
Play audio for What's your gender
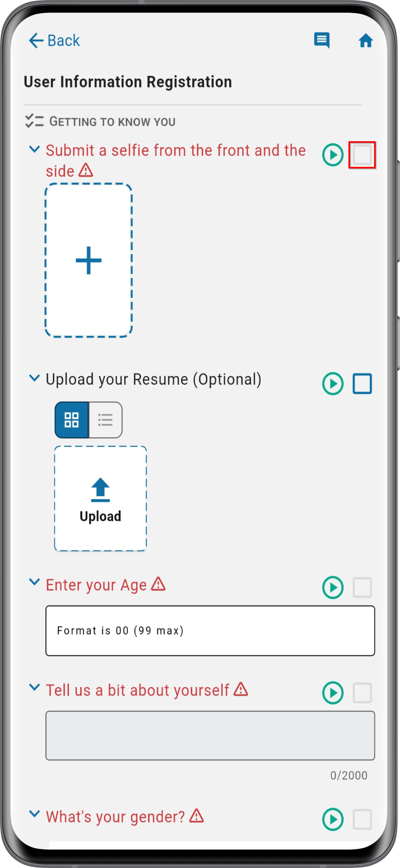tap(332, 819)
